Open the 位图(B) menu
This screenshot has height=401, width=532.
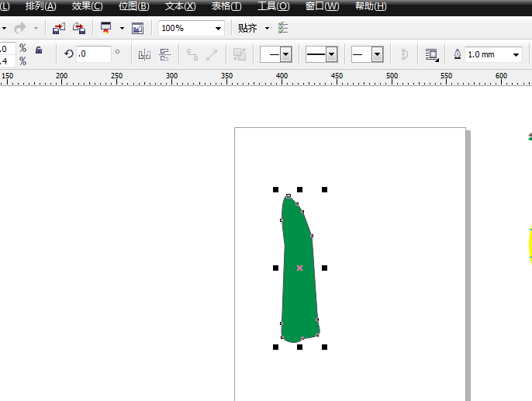(x=133, y=6)
